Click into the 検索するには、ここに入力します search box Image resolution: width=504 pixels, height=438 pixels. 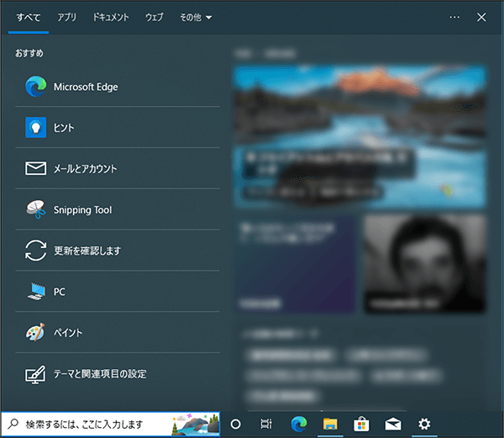tap(111, 425)
